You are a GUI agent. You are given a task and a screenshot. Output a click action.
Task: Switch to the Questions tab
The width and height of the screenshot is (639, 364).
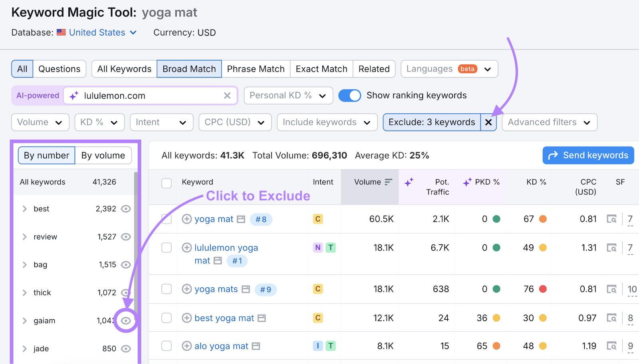tap(59, 69)
